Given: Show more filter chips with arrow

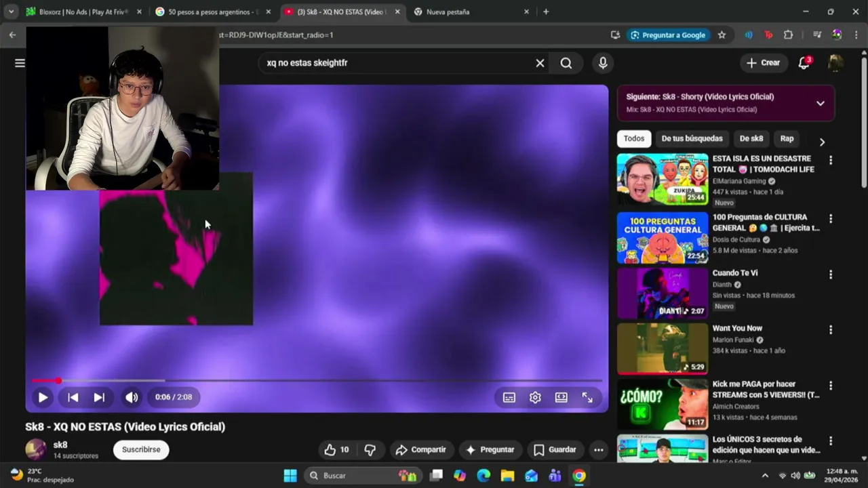Looking at the screenshot, I should 822,142.
